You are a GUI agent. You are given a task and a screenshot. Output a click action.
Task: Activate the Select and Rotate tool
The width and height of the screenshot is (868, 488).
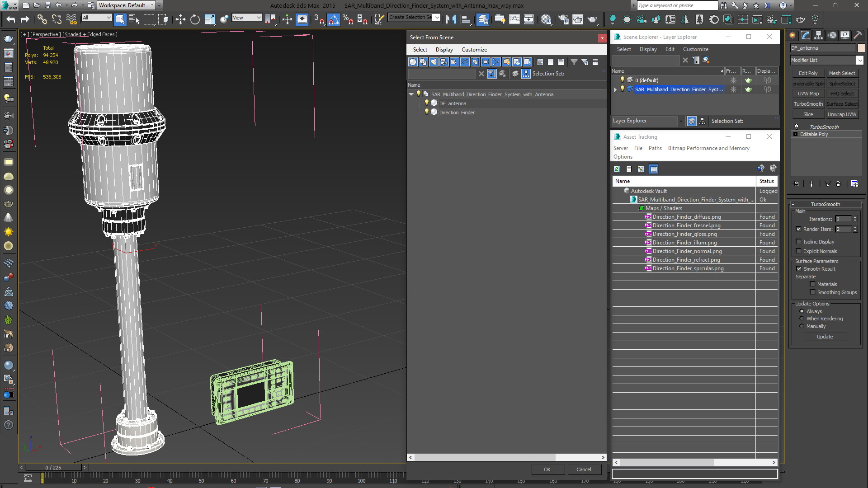pyautogui.click(x=195, y=19)
